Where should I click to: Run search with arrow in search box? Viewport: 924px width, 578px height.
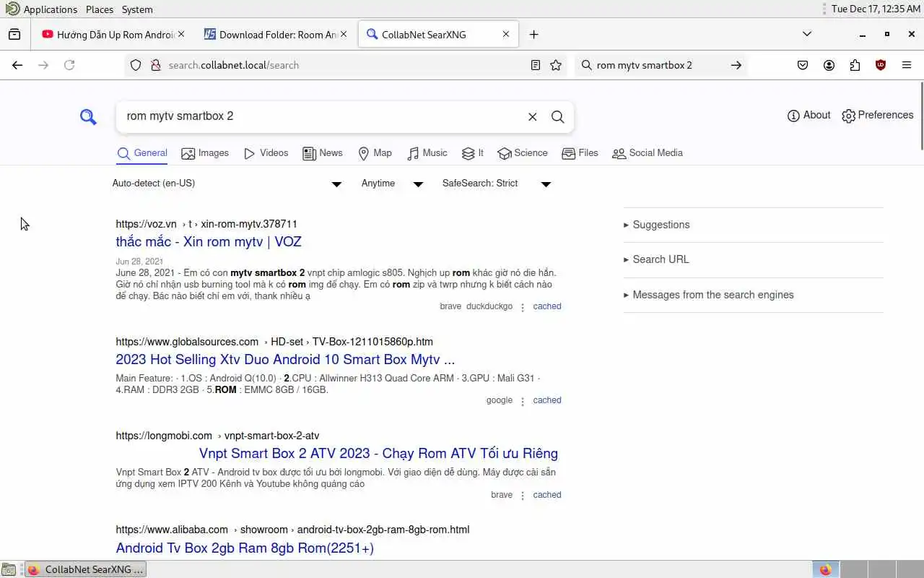pyautogui.click(x=736, y=65)
